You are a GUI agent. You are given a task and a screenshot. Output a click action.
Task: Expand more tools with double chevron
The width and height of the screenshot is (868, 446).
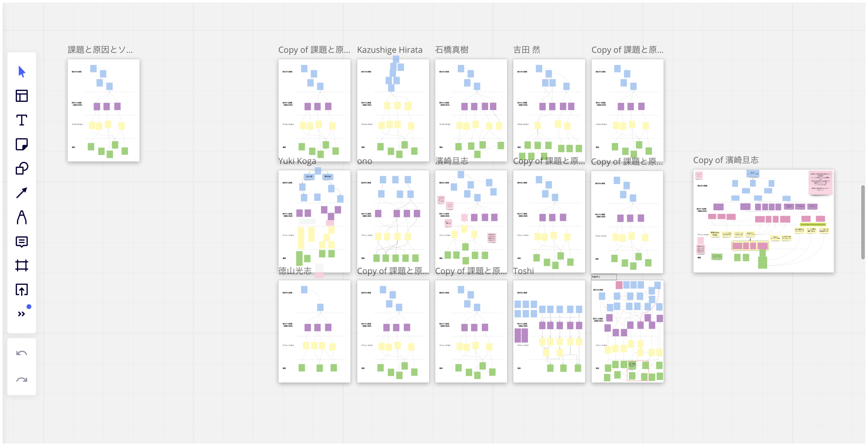coord(22,314)
